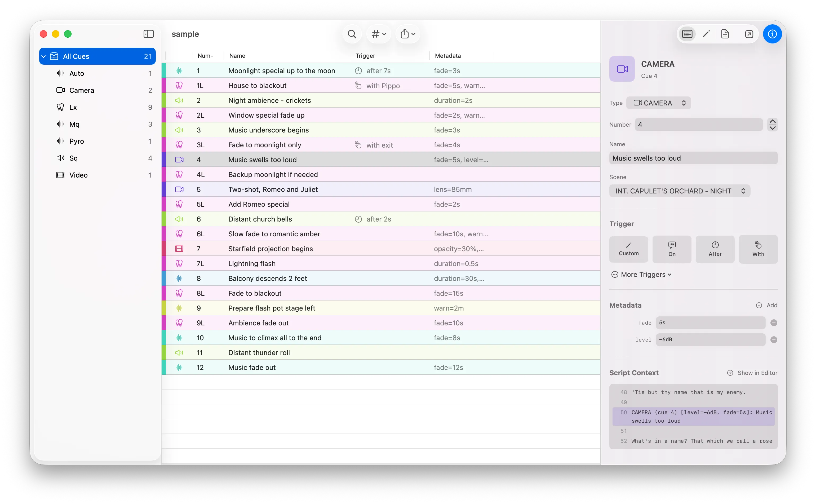Select the pencil edit mode icon
The image size is (816, 504).
[x=706, y=34]
